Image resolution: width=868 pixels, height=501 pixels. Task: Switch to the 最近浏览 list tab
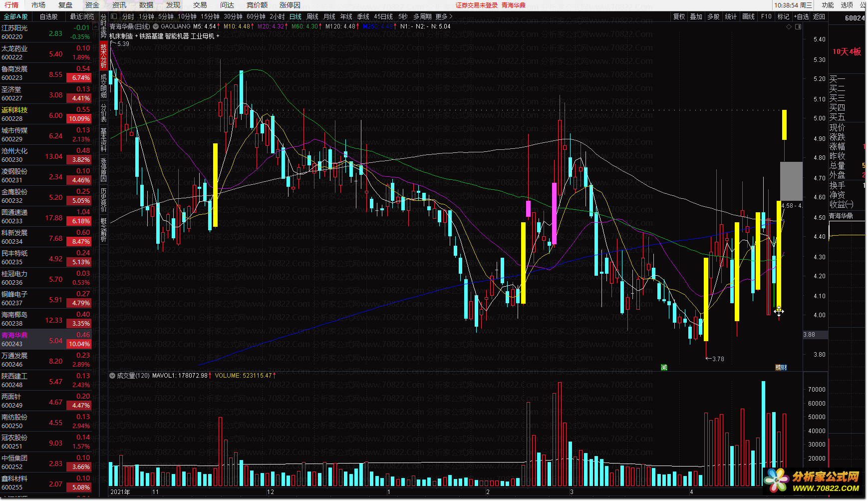tap(82, 16)
